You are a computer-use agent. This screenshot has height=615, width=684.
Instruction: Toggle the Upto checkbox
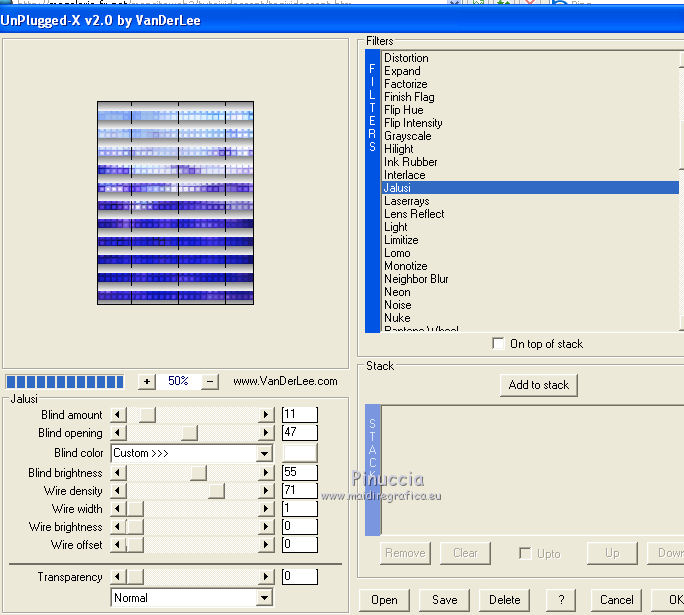(525, 553)
